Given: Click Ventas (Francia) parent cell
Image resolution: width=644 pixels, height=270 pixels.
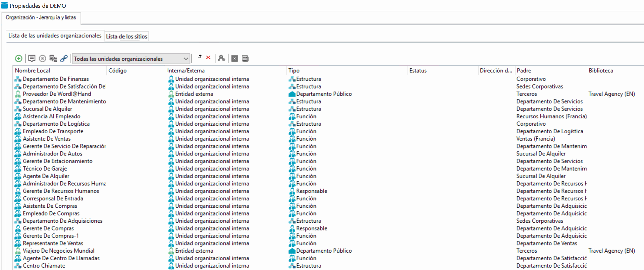Looking at the screenshot, I should [x=536, y=139].
